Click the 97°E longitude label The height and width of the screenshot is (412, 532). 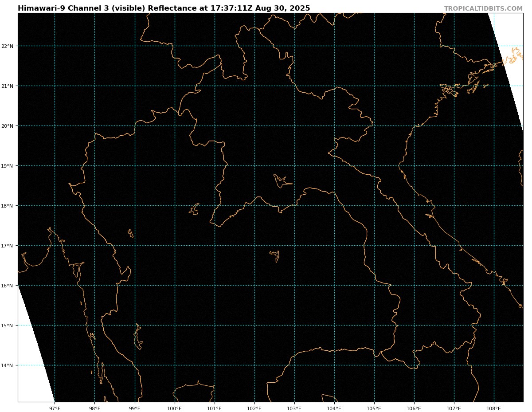pyautogui.click(x=55, y=408)
